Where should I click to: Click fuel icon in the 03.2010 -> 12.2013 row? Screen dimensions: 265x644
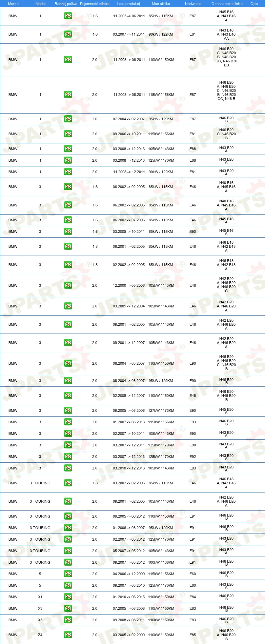click(68, 468)
